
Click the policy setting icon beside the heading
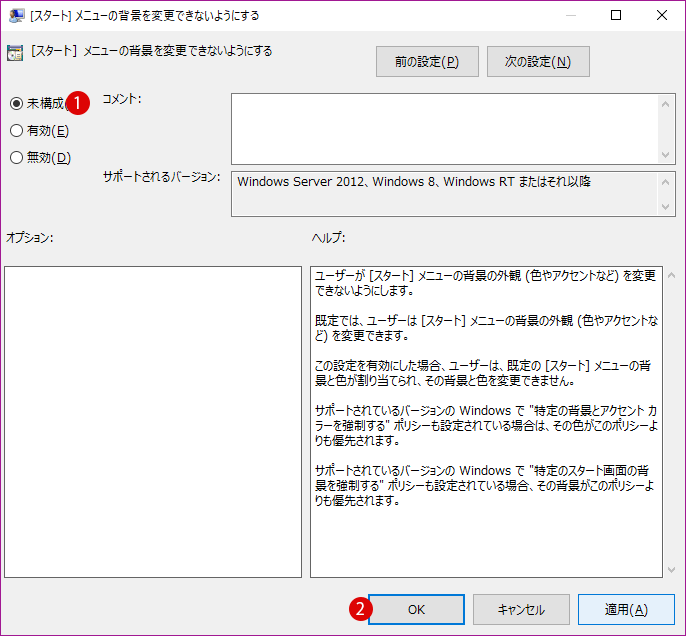point(15,53)
